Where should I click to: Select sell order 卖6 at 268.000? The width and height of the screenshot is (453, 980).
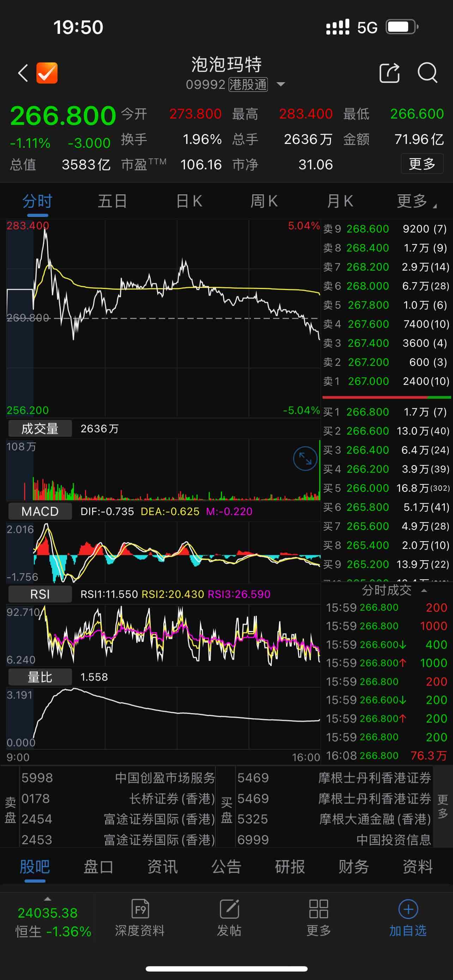point(386,286)
